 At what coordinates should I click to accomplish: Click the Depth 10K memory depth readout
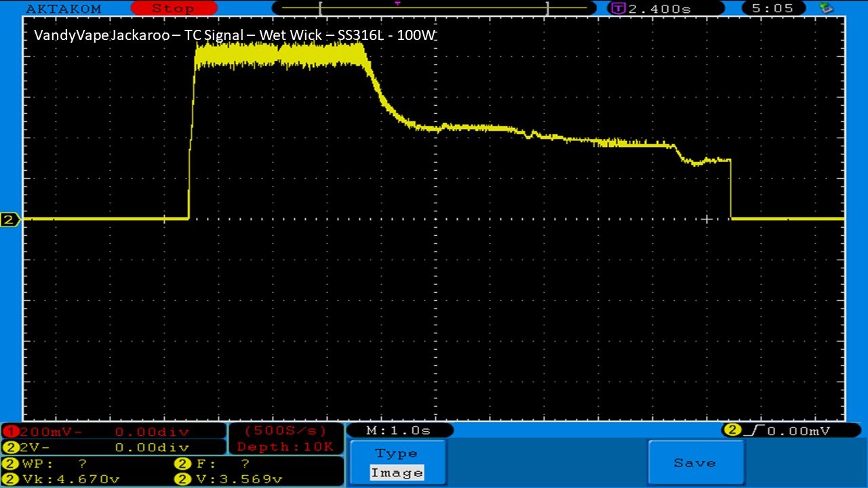point(285,447)
